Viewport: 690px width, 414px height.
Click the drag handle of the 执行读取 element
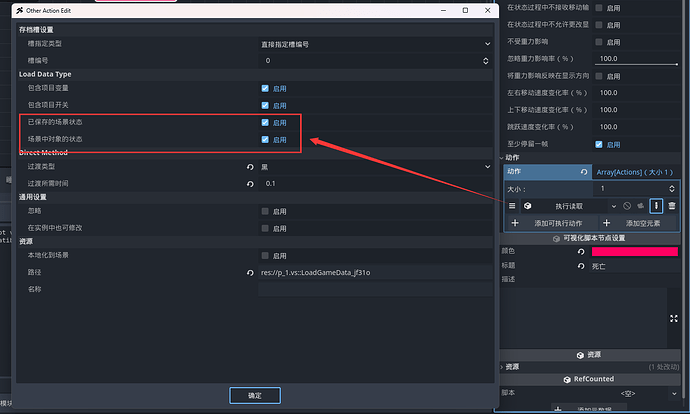coord(512,205)
